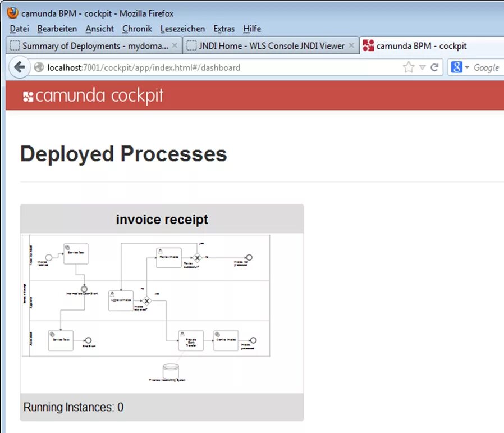The image size is (504, 433).
Task: Open the Google search engine selector
Action: click(x=460, y=67)
